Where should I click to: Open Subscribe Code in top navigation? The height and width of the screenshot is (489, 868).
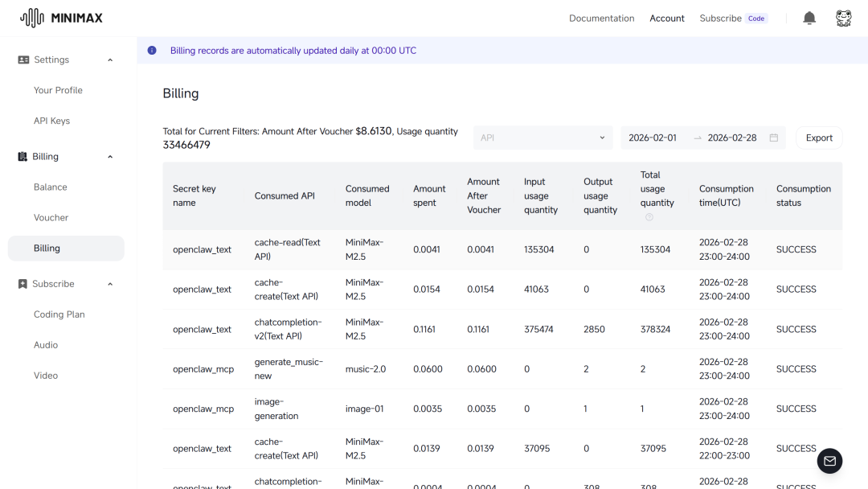(732, 18)
